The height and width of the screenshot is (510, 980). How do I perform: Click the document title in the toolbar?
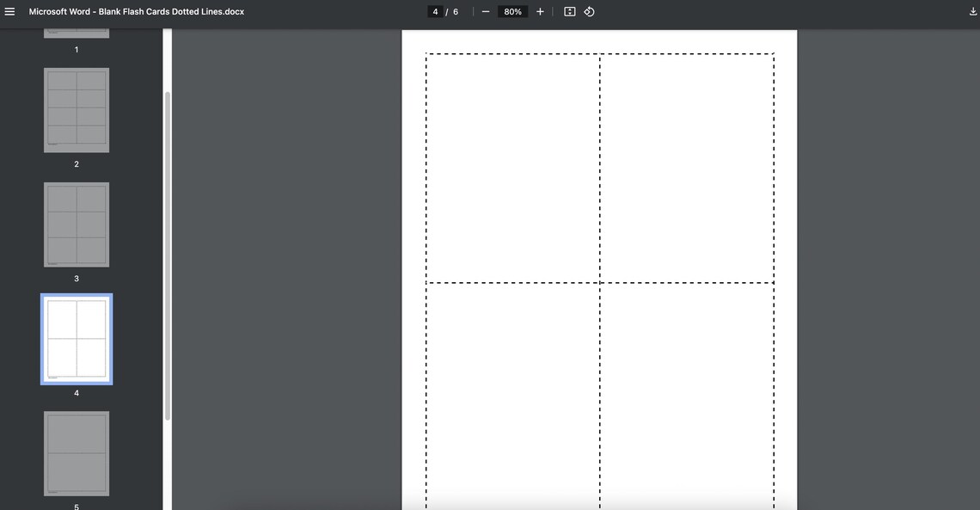click(136, 11)
